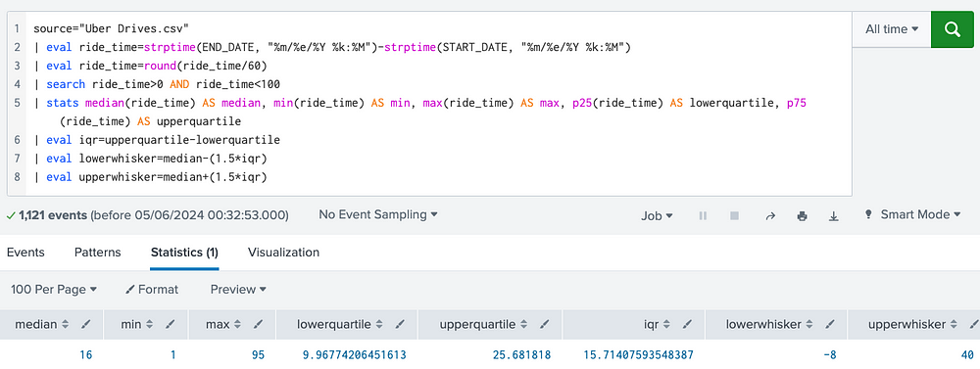Click the max value 95

[257, 354]
